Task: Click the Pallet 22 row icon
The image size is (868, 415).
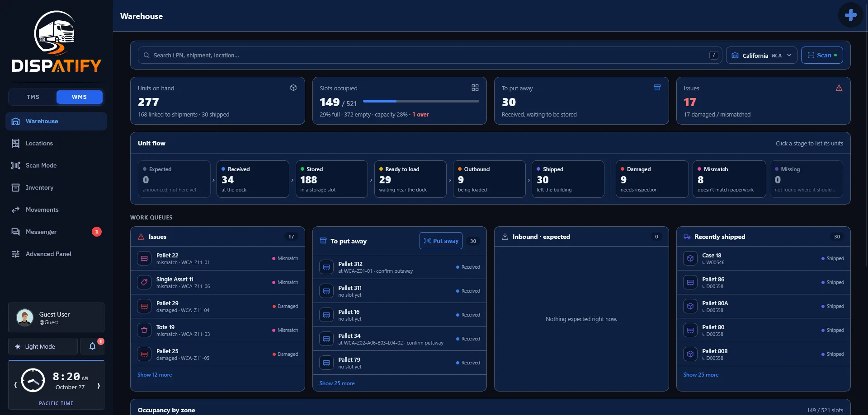Action: pyautogui.click(x=144, y=258)
